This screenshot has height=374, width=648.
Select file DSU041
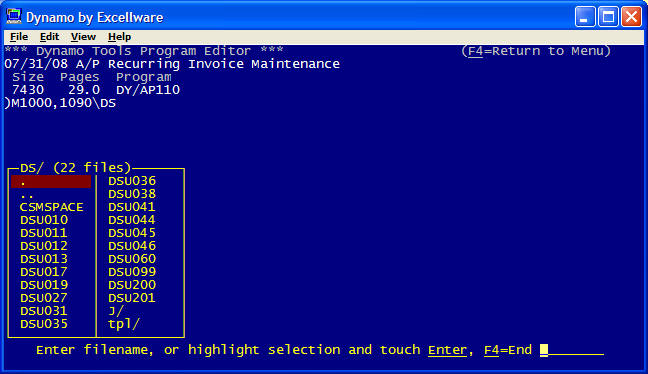132,207
